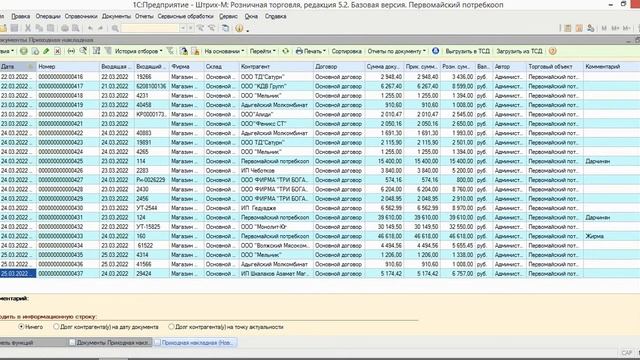
Task: Open Перейти dropdown
Action: coord(262,51)
